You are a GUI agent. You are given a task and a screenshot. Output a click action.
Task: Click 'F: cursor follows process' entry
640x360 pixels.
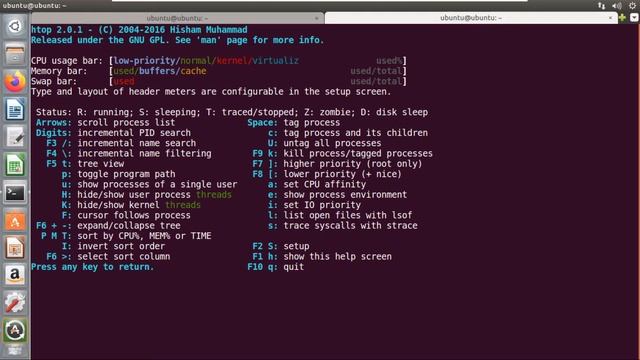coord(126,215)
